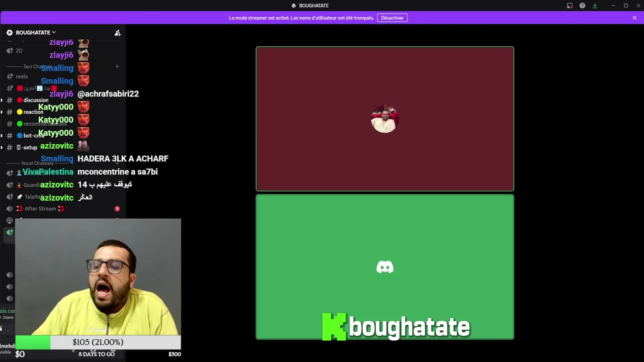Click the green active voice channel icon
Viewport: 644px width, 362px height.
pyautogui.click(x=10, y=232)
